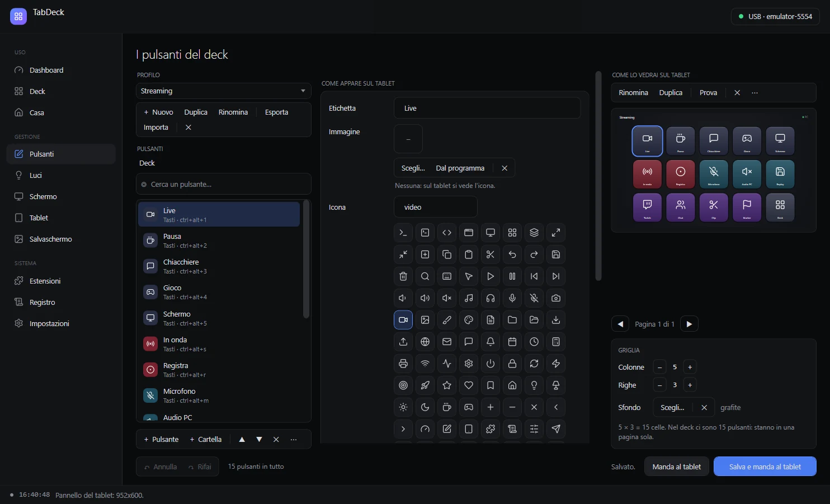This screenshot has height=504, width=830.
Task: Select the heart icon in the icon grid
Action: [x=469, y=385]
